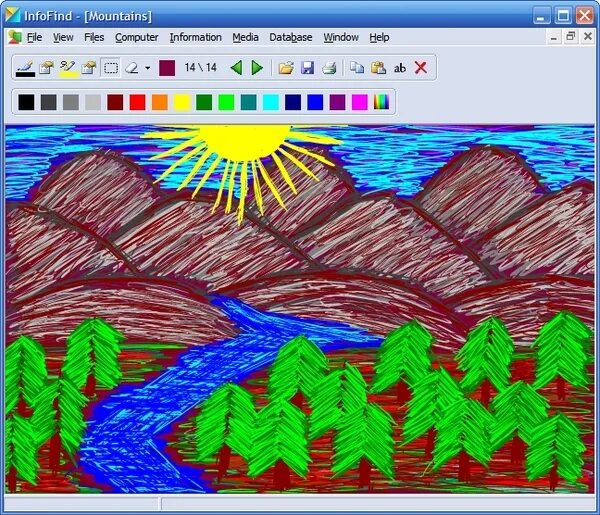Pick the black color swatch
The height and width of the screenshot is (515, 600).
pyautogui.click(x=26, y=102)
